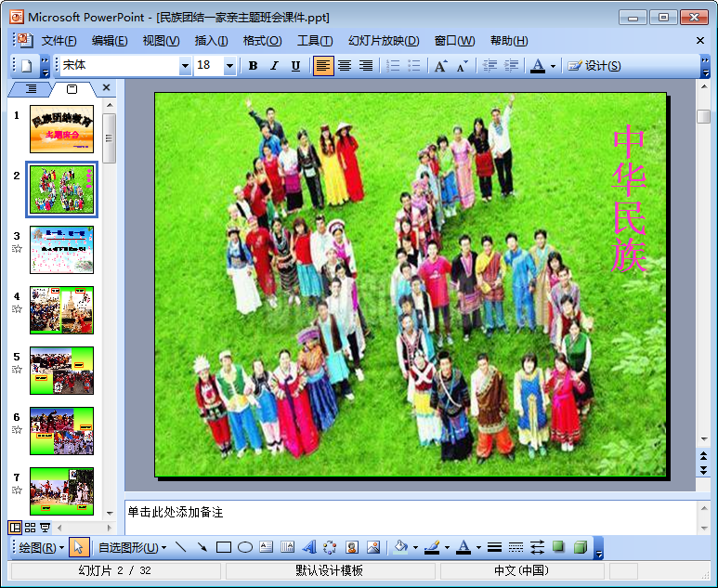The width and height of the screenshot is (718, 588).
Task: Align text right
Action: pyautogui.click(x=365, y=66)
